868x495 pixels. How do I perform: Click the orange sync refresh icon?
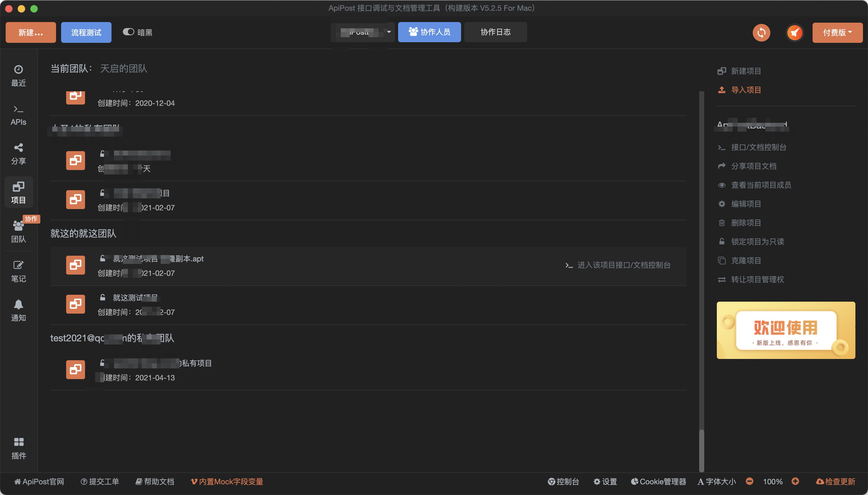tap(761, 33)
